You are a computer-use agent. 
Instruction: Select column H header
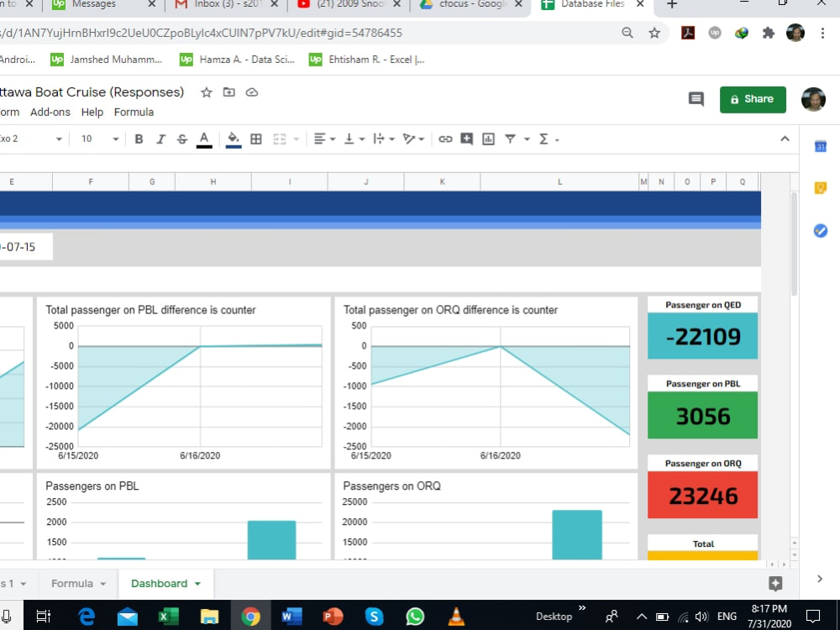(213, 181)
